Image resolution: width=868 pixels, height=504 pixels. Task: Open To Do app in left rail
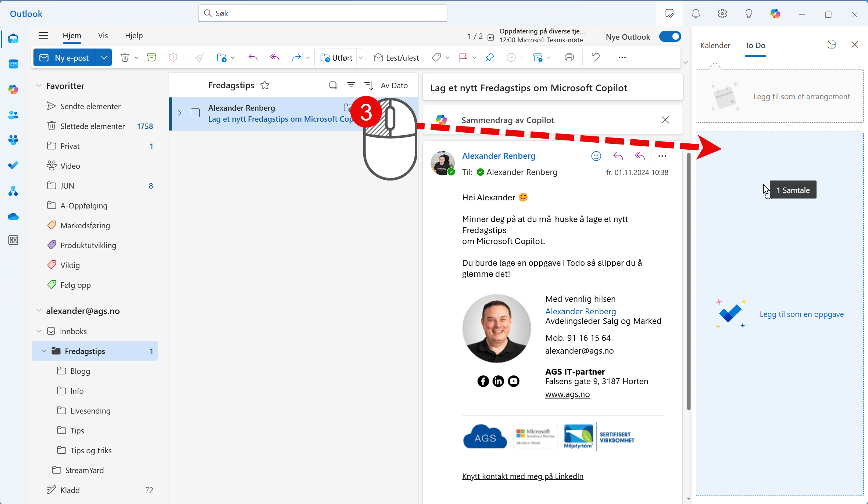[x=13, y=165]
